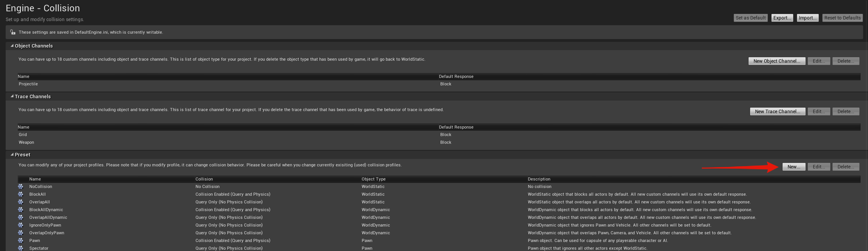Click the lock icon by DefaultEngine.ini notice

[x=13, y=32]
